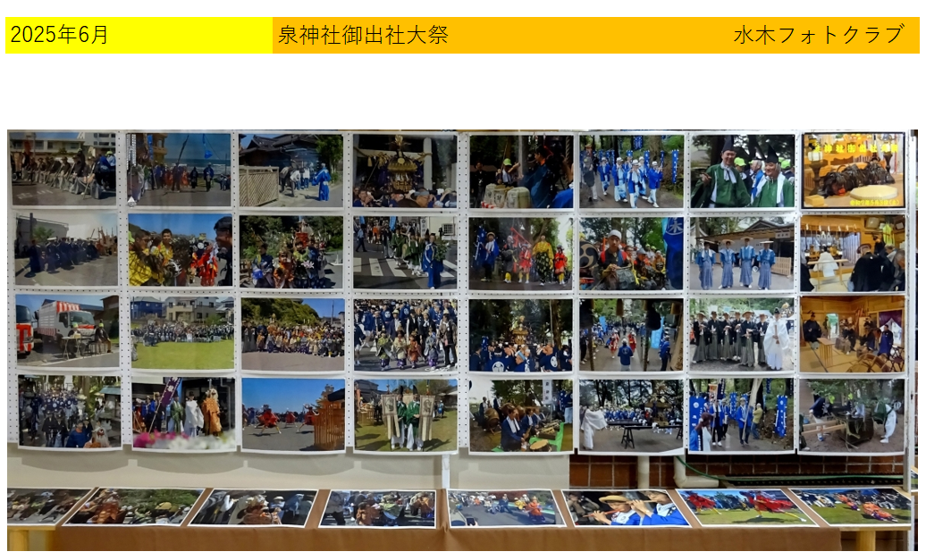The width and height of the screenshot is (926, 560).
Task: Select the golden mikoshi shrine photo
Action: 404,170
